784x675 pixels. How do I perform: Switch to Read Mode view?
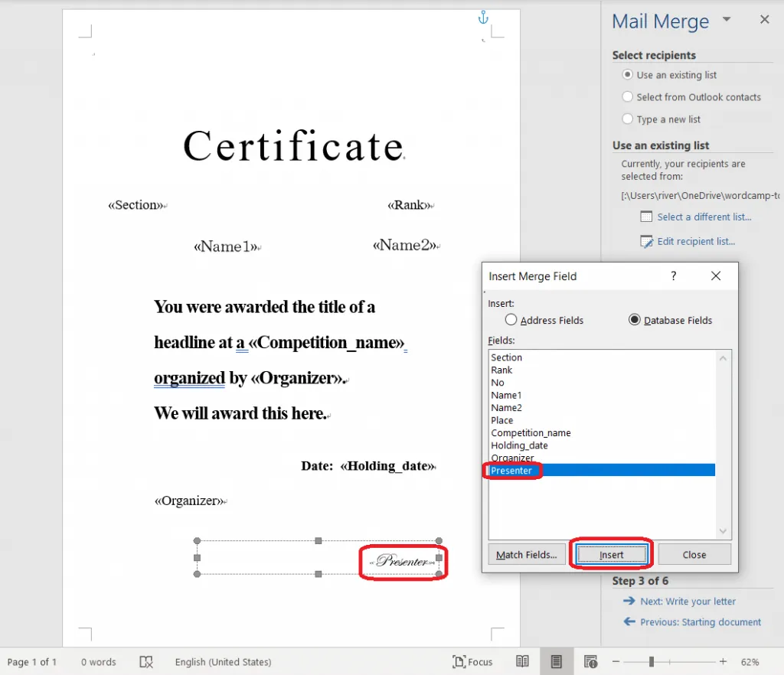coord(522,662)
